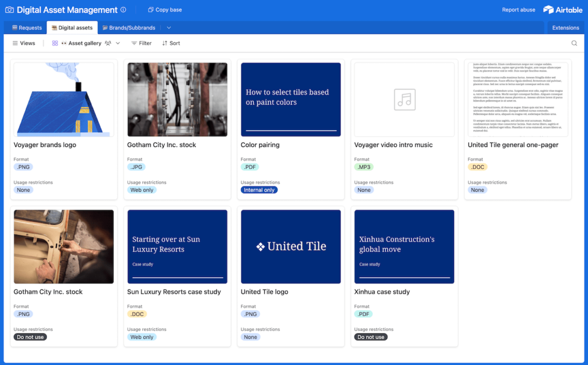Screen dimensions: 588x365
Task: Click the collaborators icon next to Asset gallery
Action: tap(107, 42)
